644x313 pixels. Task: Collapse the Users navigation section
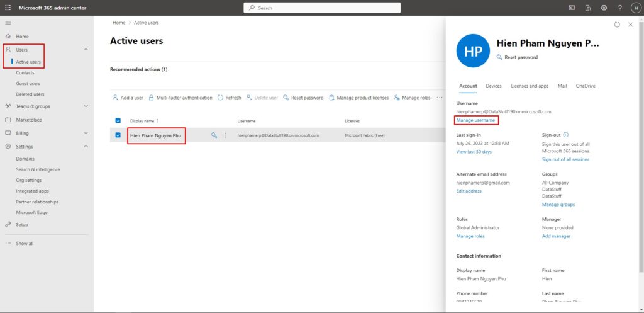pyautogui.click(x=86, y=50)
